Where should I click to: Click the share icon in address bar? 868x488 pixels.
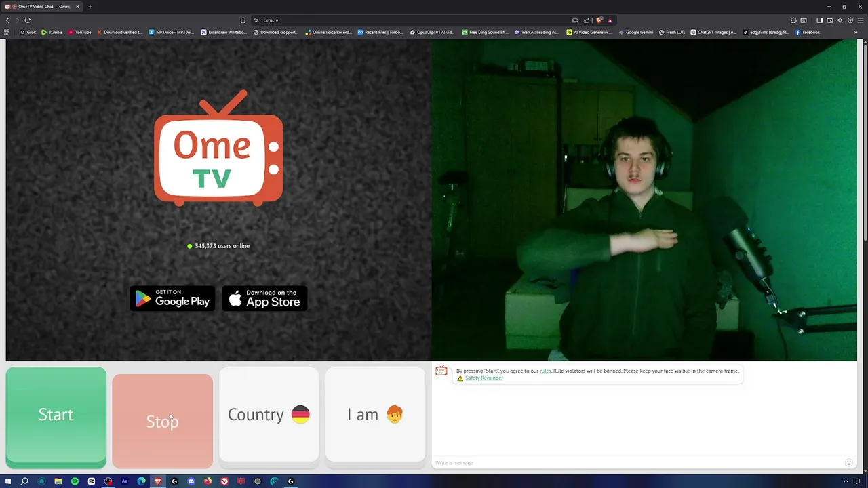pos(587,20)
